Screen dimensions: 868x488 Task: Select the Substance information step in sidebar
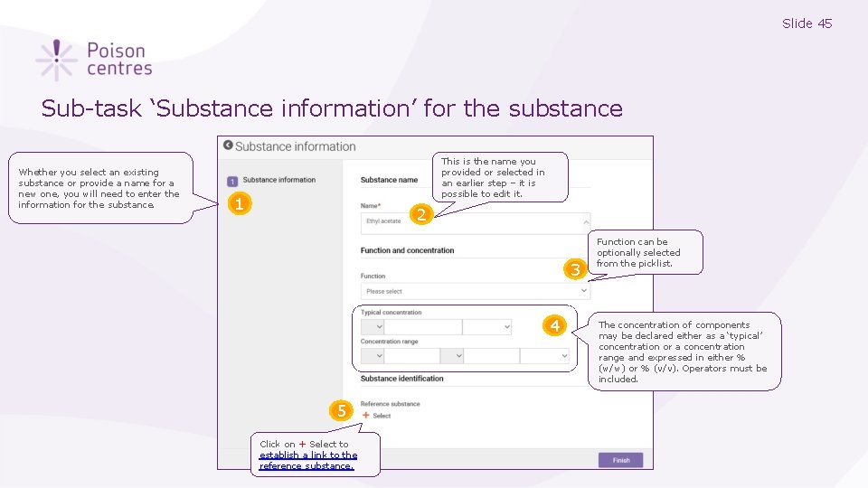[x=271, y=181]
